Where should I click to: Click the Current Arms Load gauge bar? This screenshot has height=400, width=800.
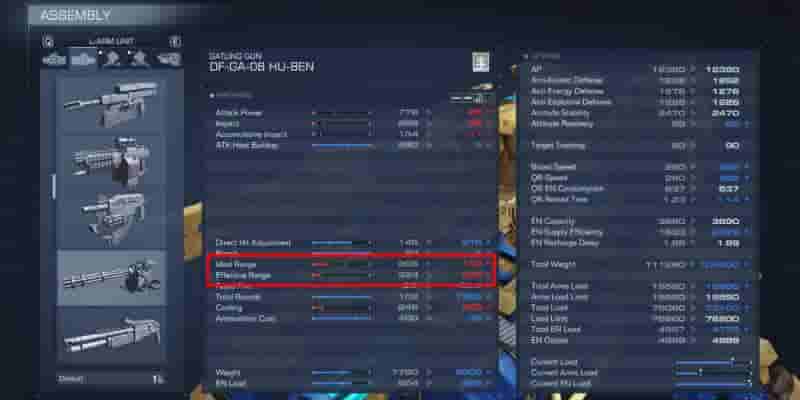tap(713, 372)
